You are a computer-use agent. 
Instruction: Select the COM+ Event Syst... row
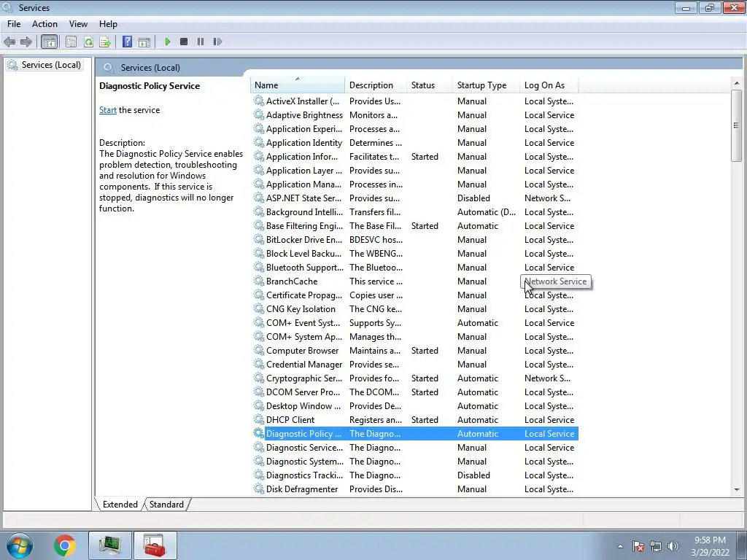[414, 322]
